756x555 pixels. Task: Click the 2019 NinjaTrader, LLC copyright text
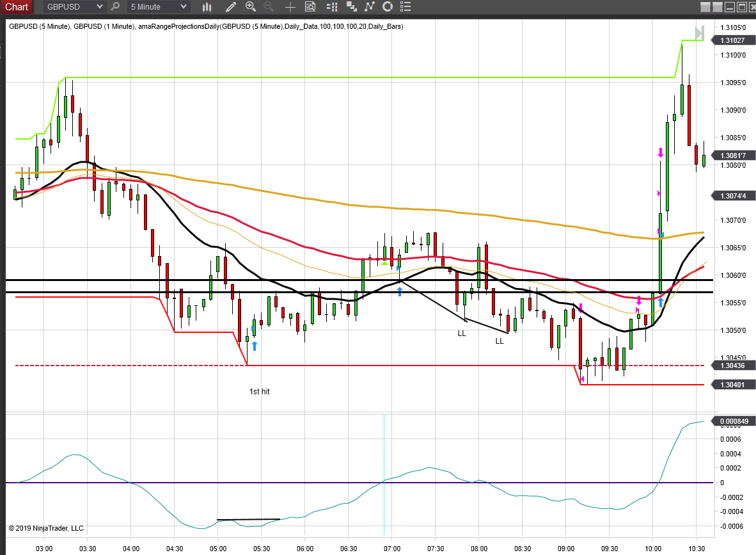(46, 528)
